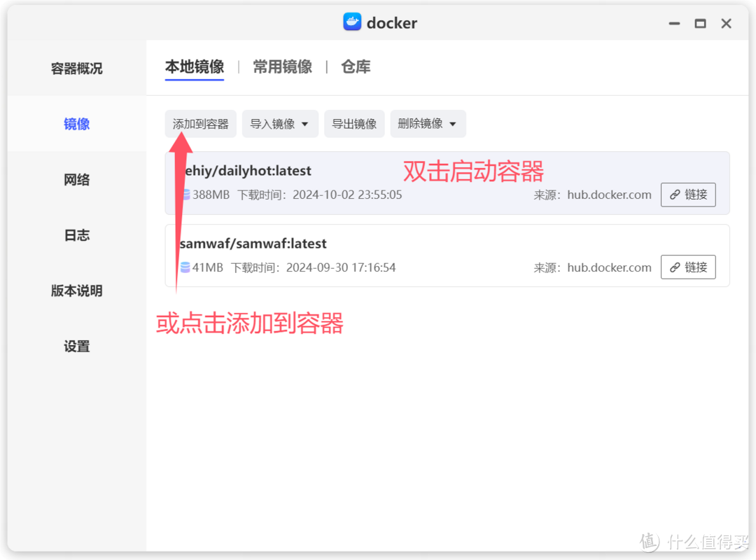This screenshot has width=756, height=560.
Task: Switch to the 常用镜像 tab
Action: 282,66
